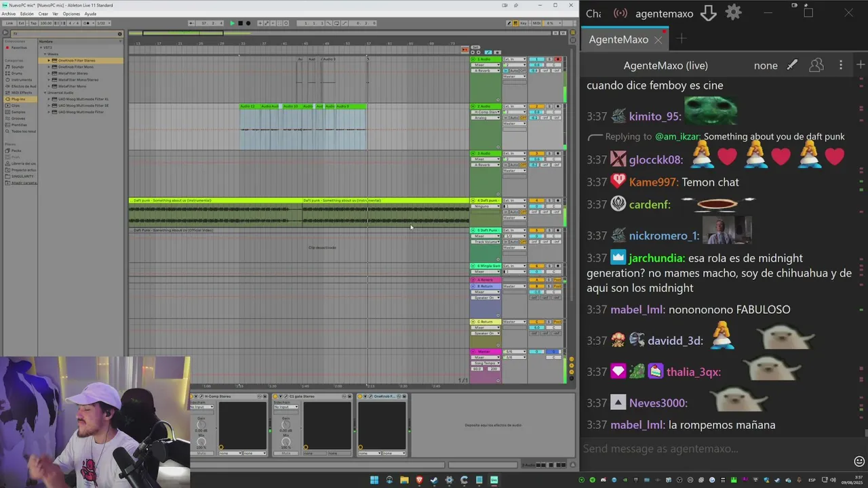Open chat settings gear icon

tap(734, 13)
